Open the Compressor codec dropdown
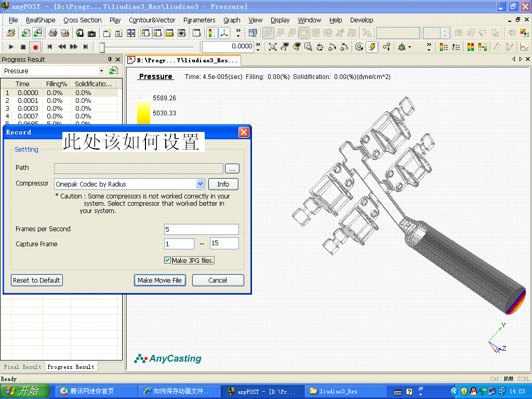The height and width of the screenshot is (399, 532). [200, 184]
